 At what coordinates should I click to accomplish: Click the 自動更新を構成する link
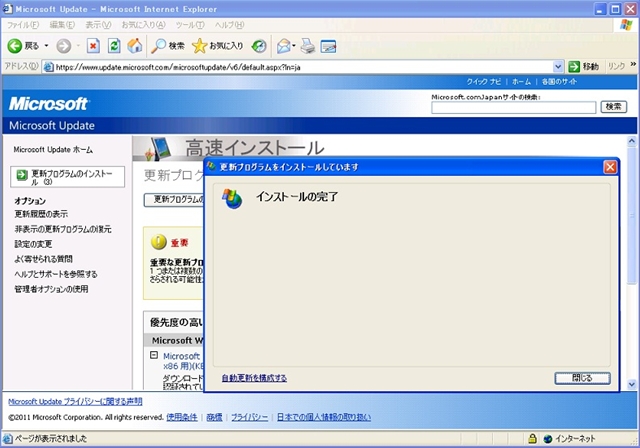[x=254, y=378]
